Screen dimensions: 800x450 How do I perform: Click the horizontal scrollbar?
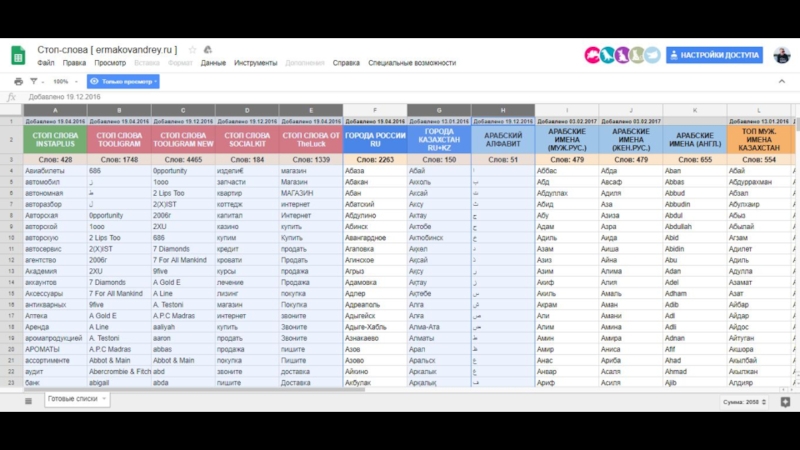coord(194,390)
